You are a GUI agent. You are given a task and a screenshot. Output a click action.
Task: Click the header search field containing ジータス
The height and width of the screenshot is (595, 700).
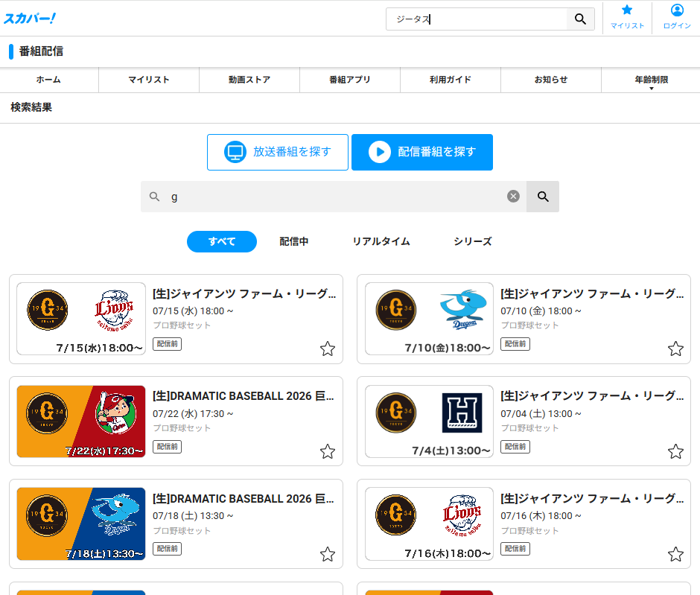477,19
